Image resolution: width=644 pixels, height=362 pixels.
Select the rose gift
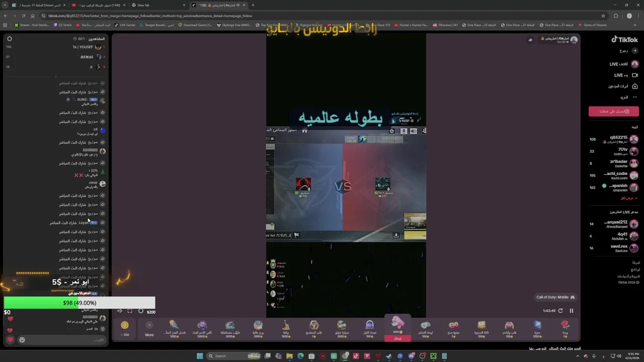click(x=565, y=328)
